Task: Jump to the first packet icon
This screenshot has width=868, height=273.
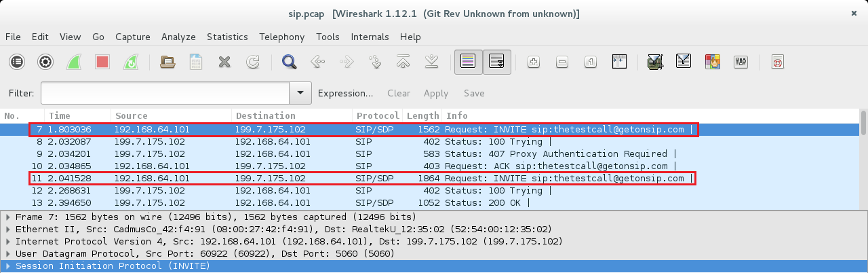Action: point(403,62)
